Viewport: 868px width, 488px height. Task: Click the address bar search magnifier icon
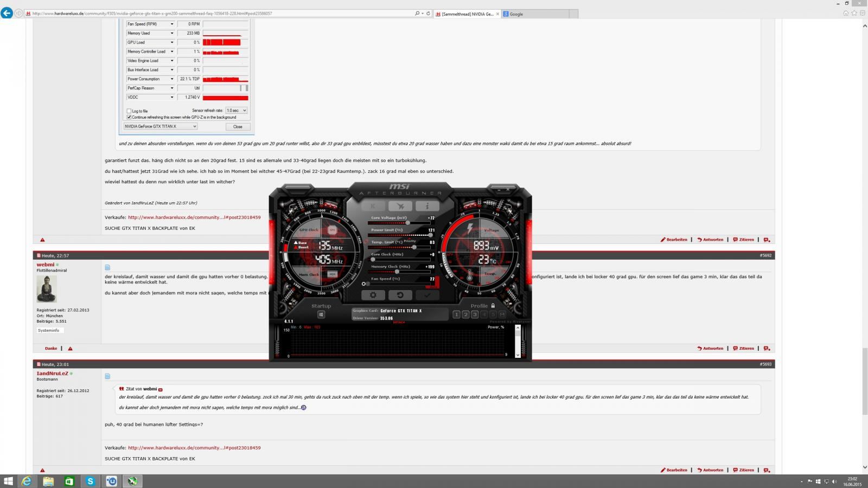pos(417,14)
